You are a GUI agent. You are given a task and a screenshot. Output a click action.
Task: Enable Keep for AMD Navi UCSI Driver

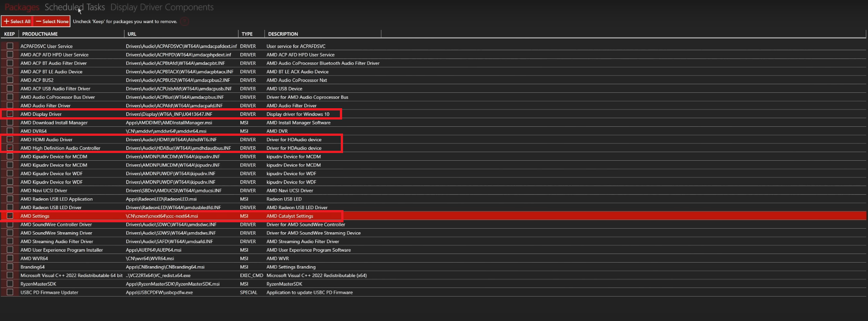click(10, 190)
